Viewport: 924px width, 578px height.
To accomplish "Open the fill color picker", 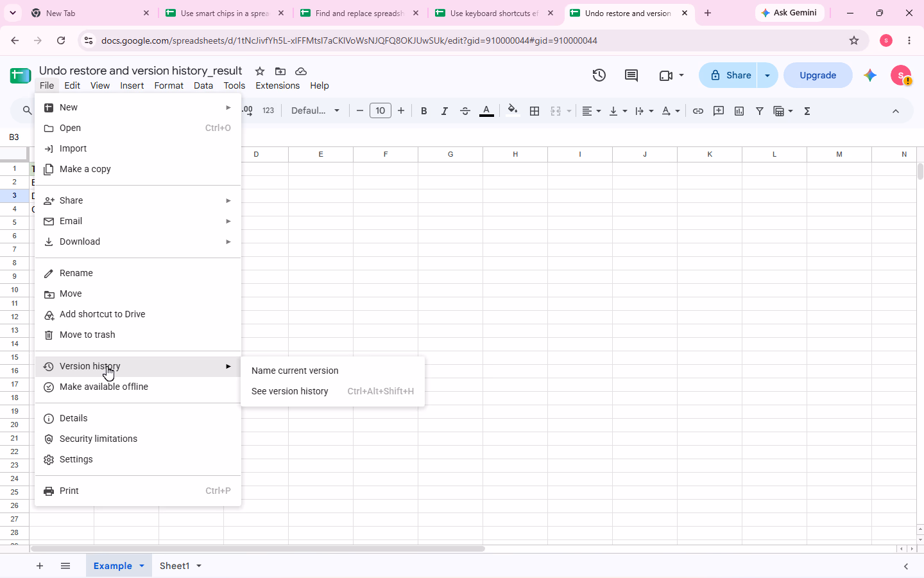I will (x=512, y=110).
